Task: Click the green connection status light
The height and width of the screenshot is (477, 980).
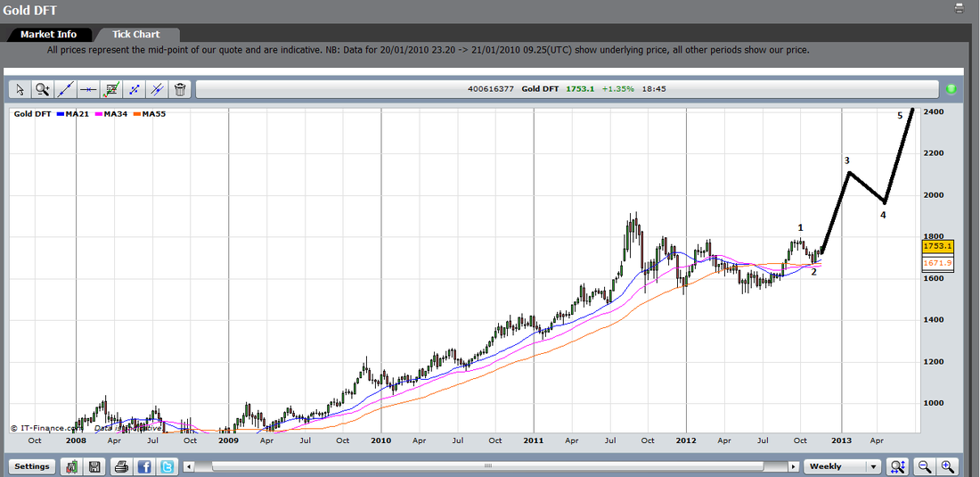Action: click(951, 89)
